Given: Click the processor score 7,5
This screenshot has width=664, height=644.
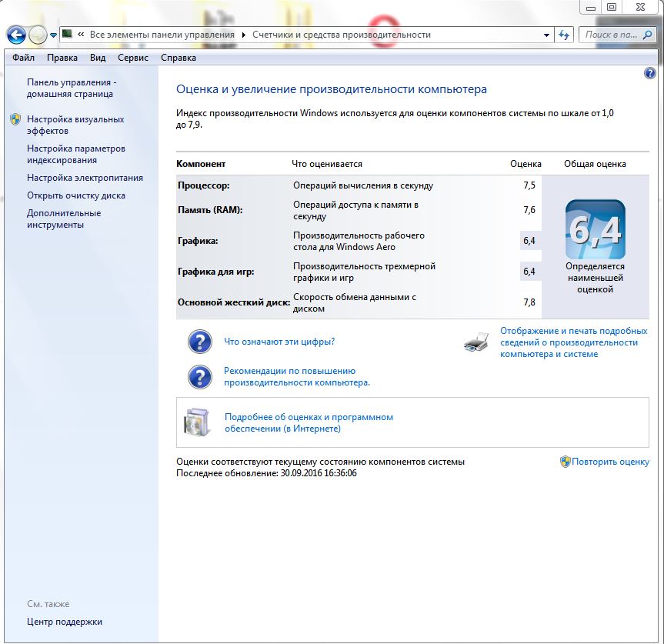Looking at the screenshot, I should tap(529, 185).
